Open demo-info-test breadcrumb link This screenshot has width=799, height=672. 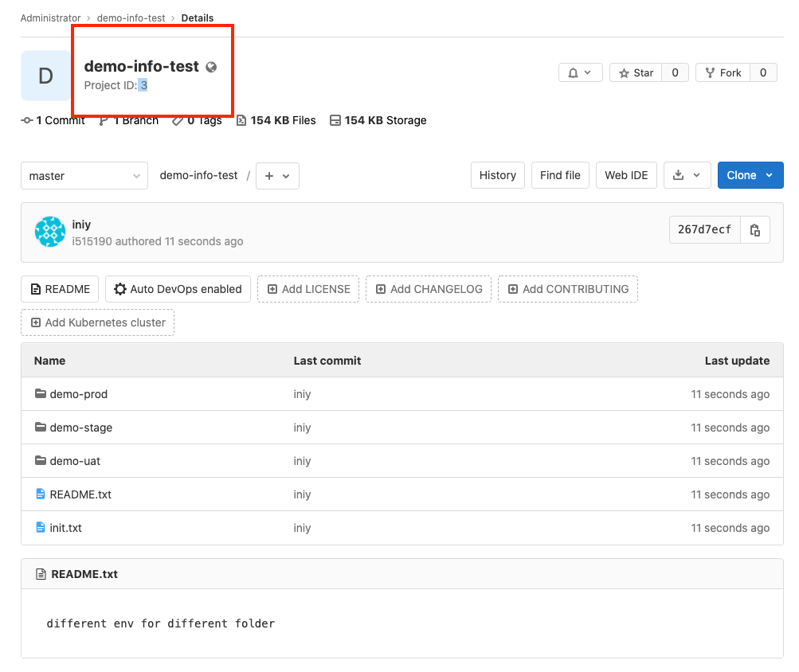point(131,18)
